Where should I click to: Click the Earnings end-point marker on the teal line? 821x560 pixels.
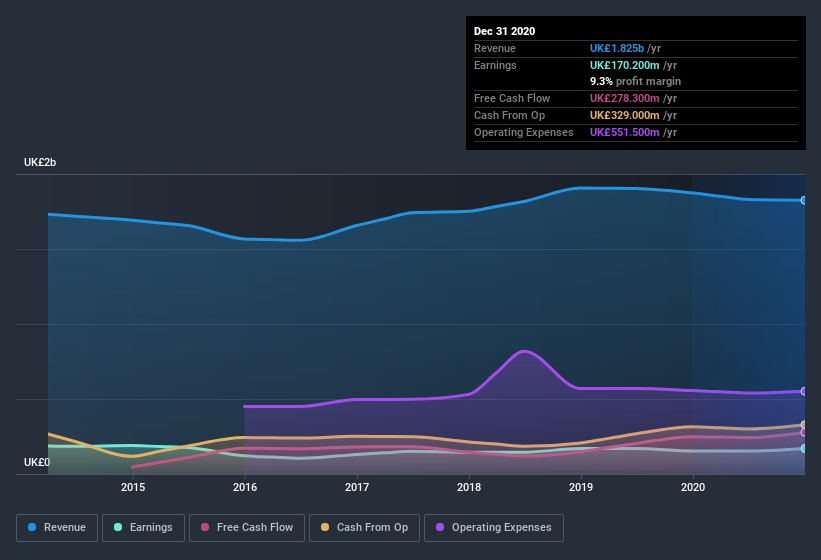click(804, 449)
